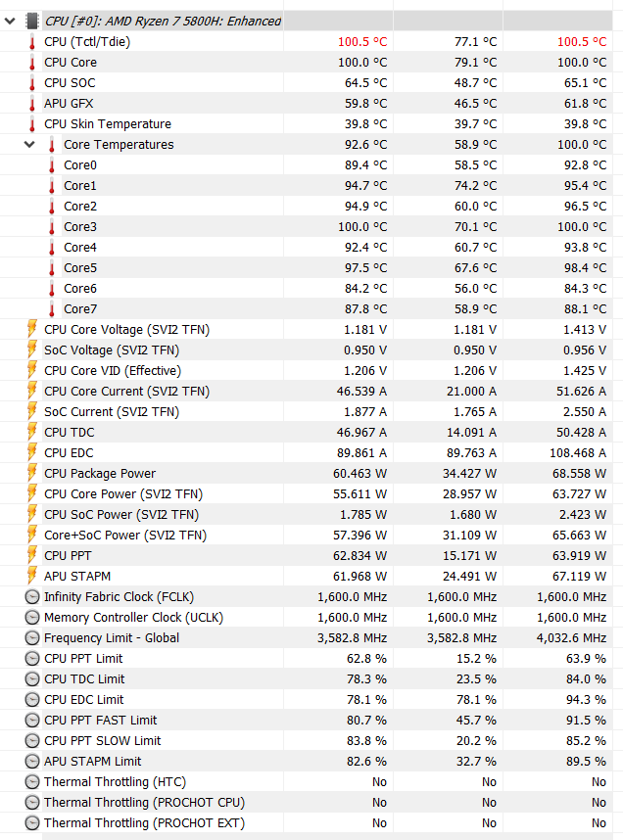Click the clock icon beside Infinity Fabric Clock (FCLK)

(31, 596)
